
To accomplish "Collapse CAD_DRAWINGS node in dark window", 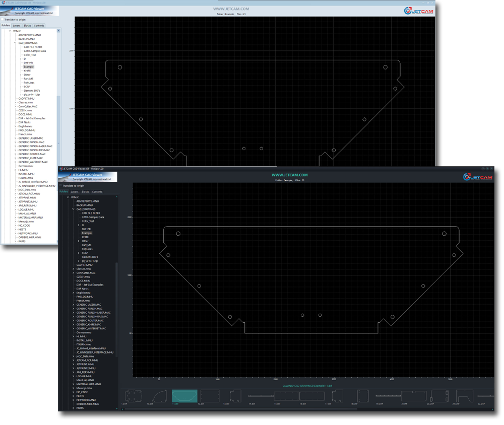I will (73, 209).
